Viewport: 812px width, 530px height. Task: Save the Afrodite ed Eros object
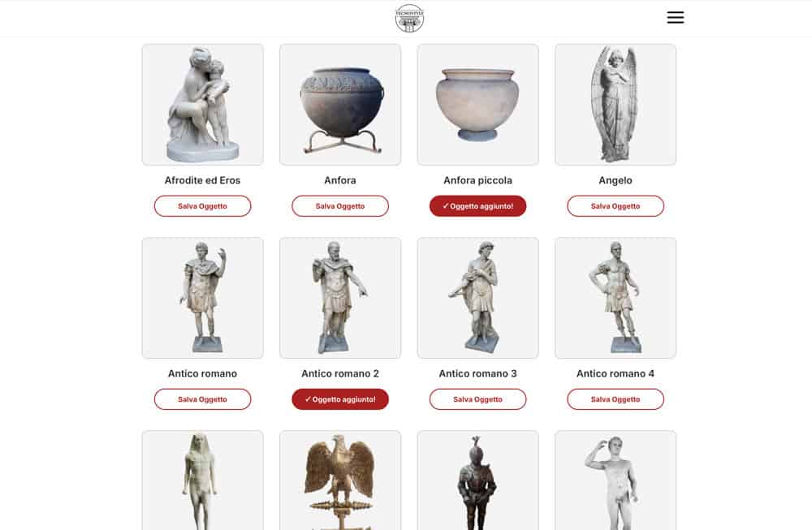pos(202,206)
